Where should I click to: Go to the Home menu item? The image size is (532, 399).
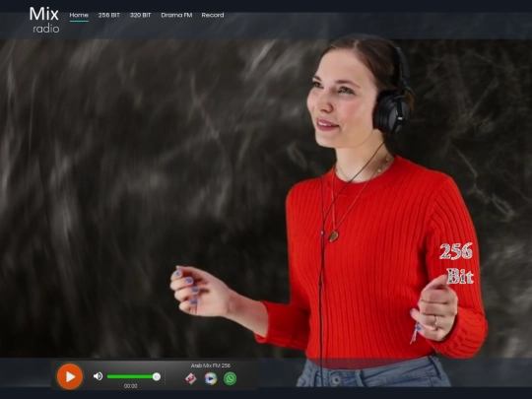click(x=79, y=15)
